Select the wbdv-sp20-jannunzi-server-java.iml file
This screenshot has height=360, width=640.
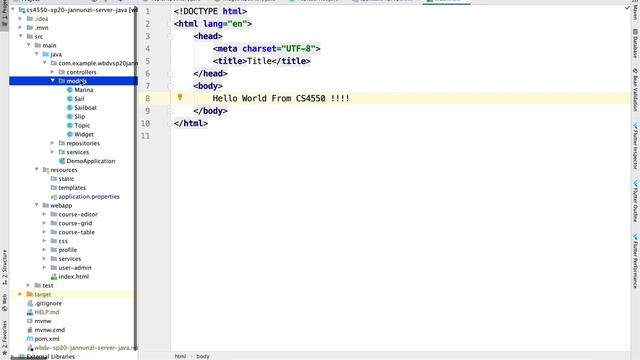(73, 348)
